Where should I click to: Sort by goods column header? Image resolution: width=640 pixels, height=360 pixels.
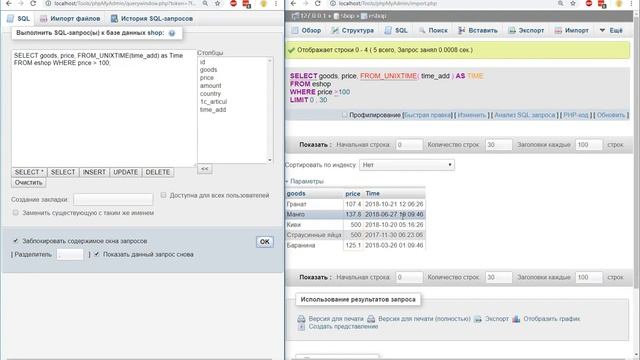(x=296, y=193)
